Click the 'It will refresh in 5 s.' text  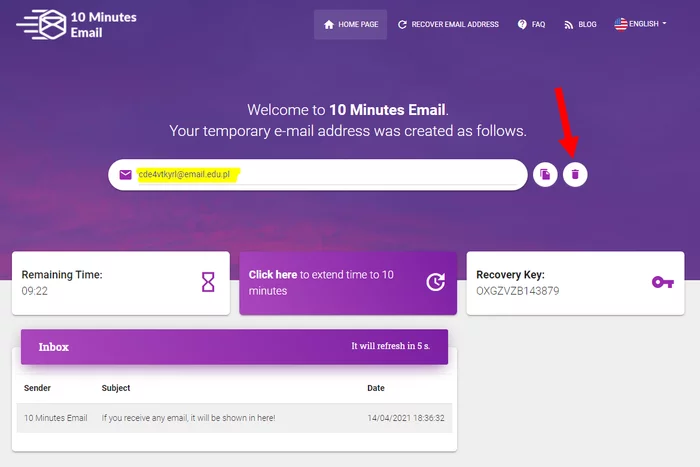[x=391, y=346]
